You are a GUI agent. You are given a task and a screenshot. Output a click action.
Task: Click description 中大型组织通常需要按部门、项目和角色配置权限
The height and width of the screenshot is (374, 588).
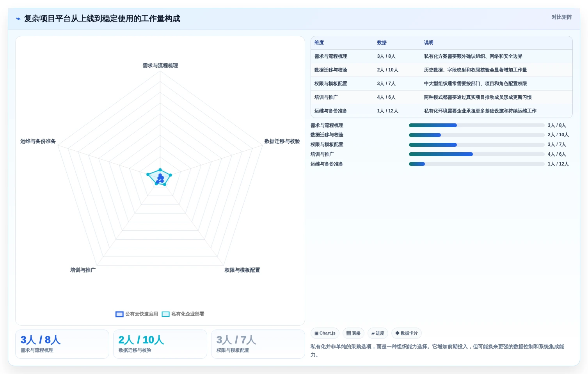pyautogui.click(x=475, y=84)
